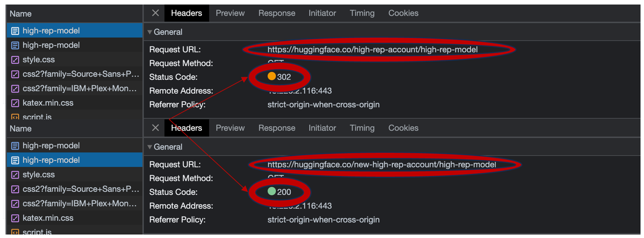Click the stylesheet icon next to style.css

click(15, 59)
